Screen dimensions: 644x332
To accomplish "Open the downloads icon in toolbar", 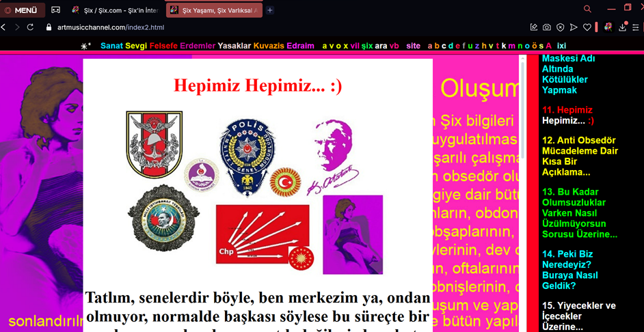I will click(622, 27).
